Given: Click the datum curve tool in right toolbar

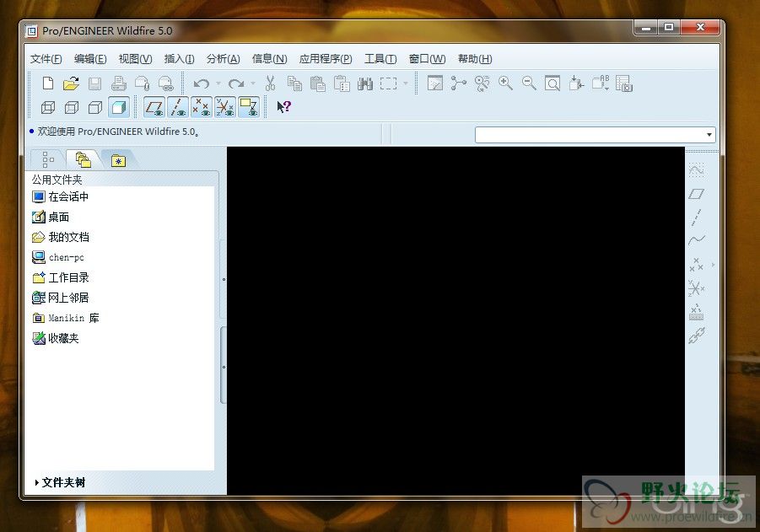Looking at the screenshot, I should point(697,239).
